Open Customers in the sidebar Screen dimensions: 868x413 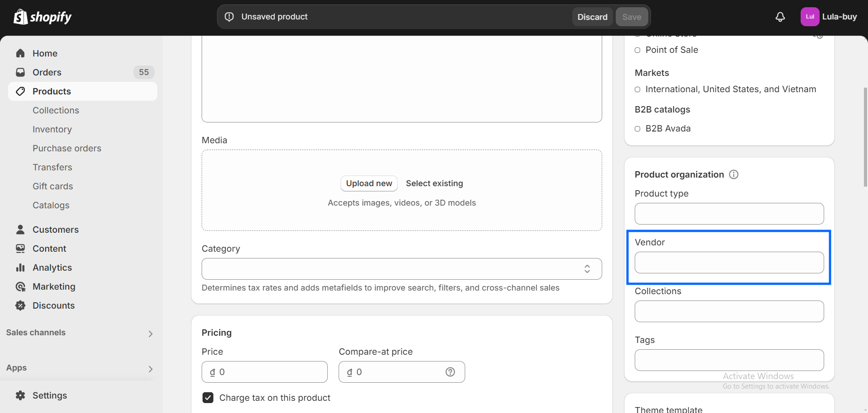(83, 230)
